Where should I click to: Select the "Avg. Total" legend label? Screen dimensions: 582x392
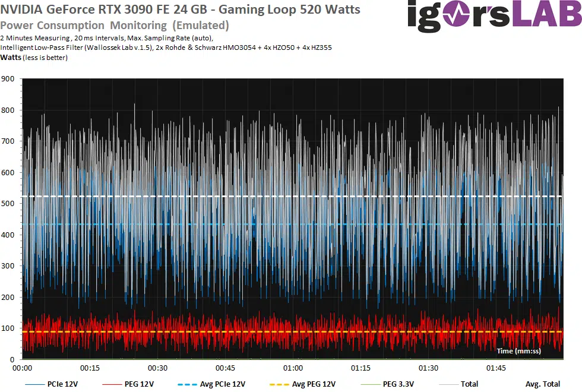click(543, 384)
